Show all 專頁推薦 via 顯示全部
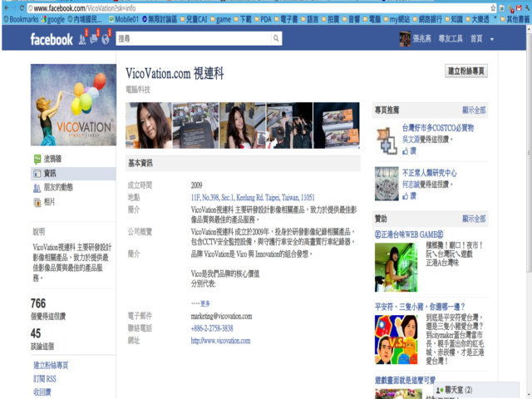 (x=474, y=111)
